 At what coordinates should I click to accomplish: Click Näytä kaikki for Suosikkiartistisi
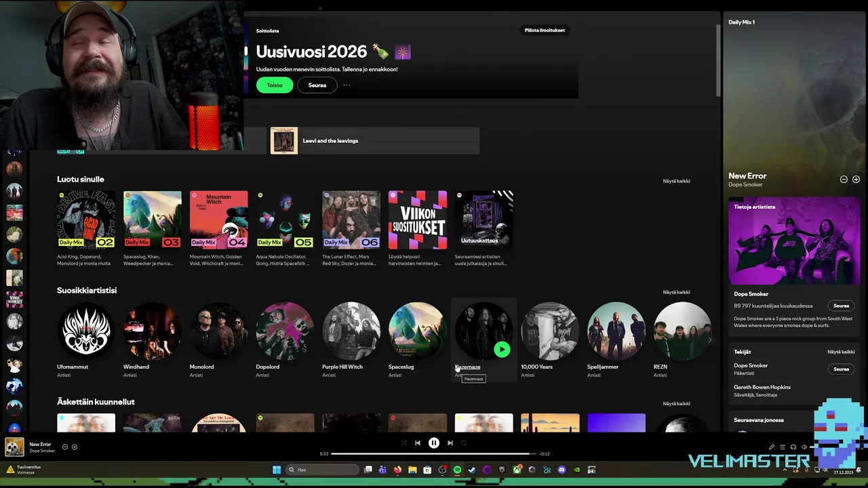(x=676, y=292)
